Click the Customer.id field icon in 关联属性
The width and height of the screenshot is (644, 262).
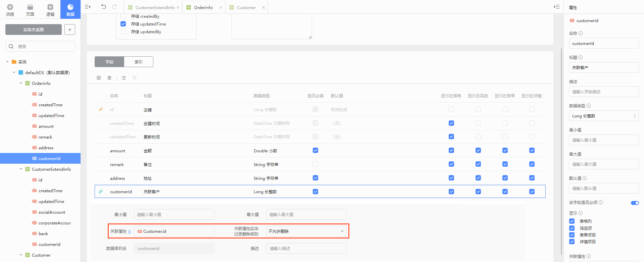point(140,231)
